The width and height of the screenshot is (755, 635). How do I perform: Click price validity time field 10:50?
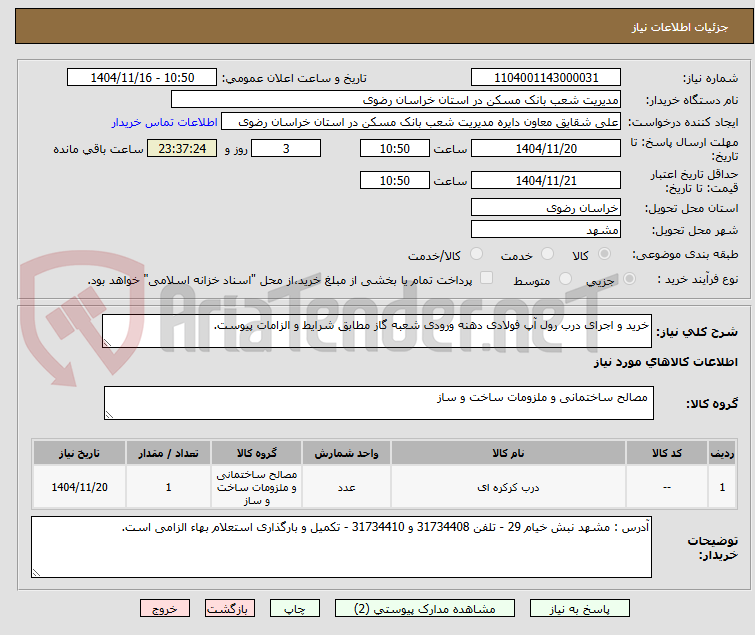click(394, 180)
